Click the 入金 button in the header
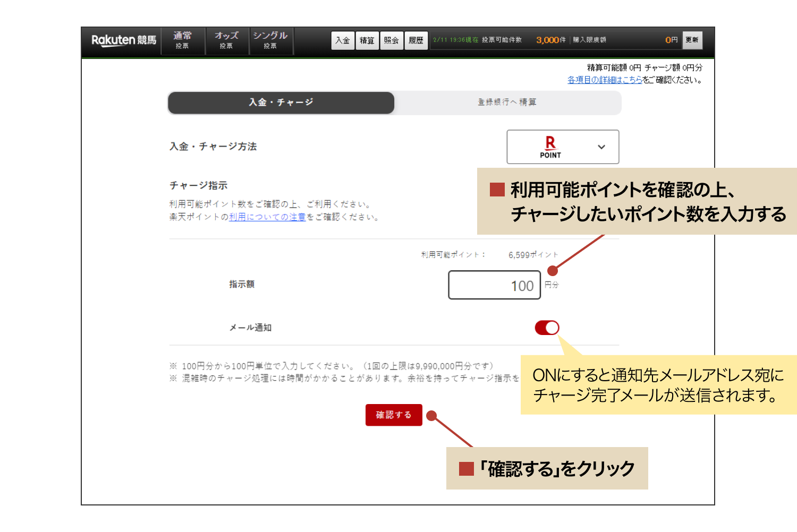The image size is (797, 532). [343, 40]
